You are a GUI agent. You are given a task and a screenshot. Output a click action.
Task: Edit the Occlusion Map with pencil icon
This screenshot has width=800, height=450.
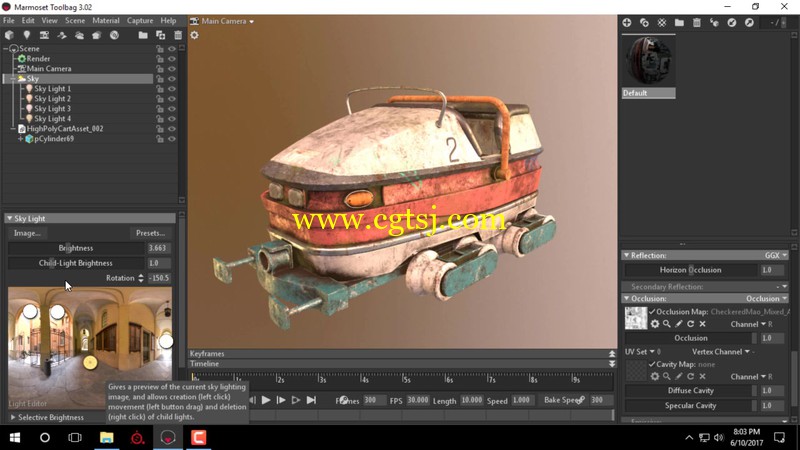click(679, 324)
